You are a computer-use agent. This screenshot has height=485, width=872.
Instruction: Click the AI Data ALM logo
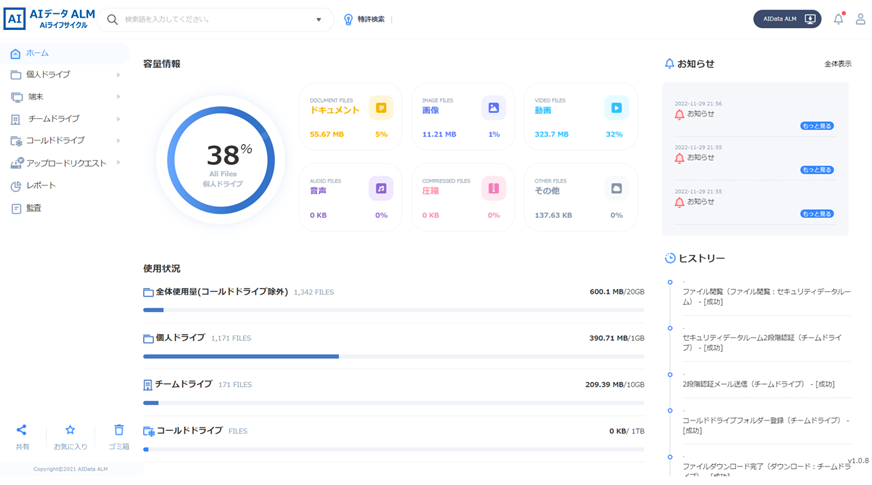[49, 19]
